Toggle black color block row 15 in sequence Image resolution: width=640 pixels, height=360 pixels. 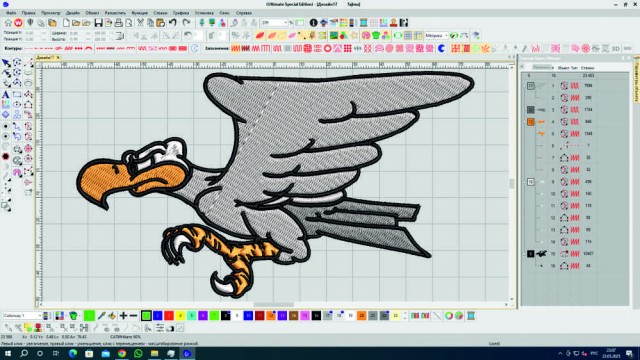530,254
